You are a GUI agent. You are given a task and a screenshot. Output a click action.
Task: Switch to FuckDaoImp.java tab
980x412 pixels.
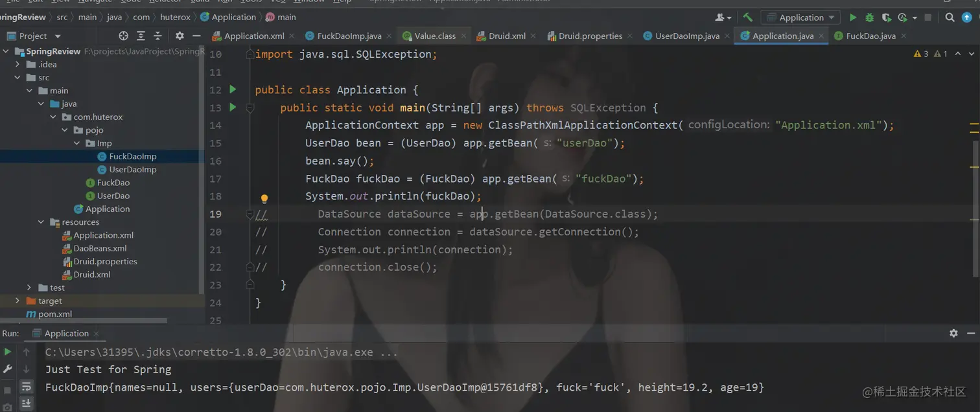tap(349, 36)
